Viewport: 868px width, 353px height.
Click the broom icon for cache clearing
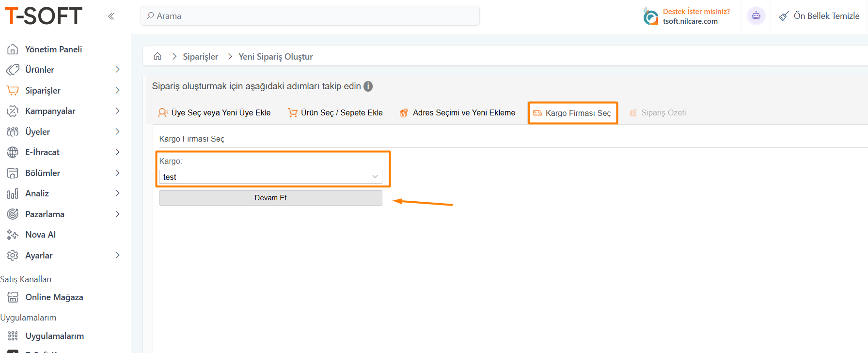[784, 16]
